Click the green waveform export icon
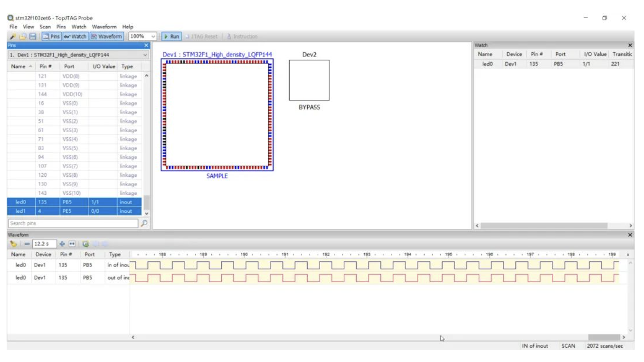Image resolution: width=644 pixels, height=362 pixels. click(x=85, y=244)
